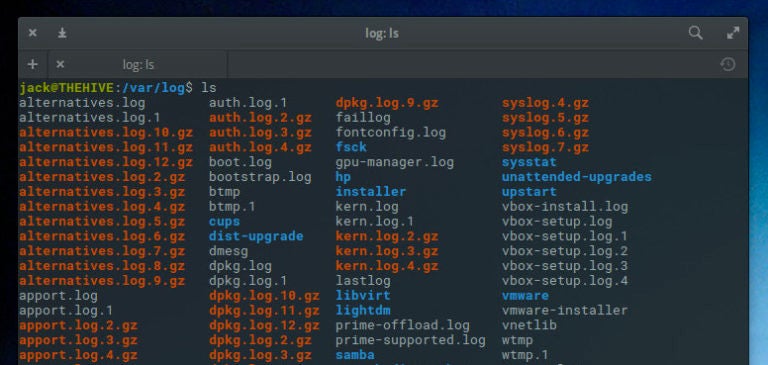768x365 pixels.
Task: Click the hp directory name
Action: coord(343,177)
